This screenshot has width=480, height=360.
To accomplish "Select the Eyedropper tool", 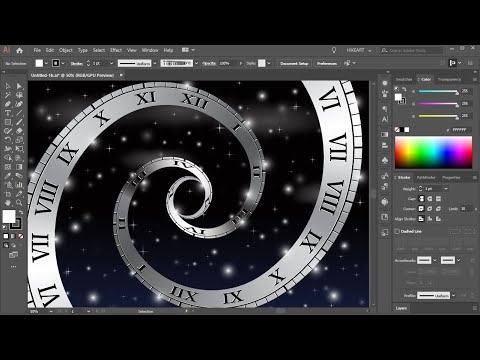I will [8, 176].
